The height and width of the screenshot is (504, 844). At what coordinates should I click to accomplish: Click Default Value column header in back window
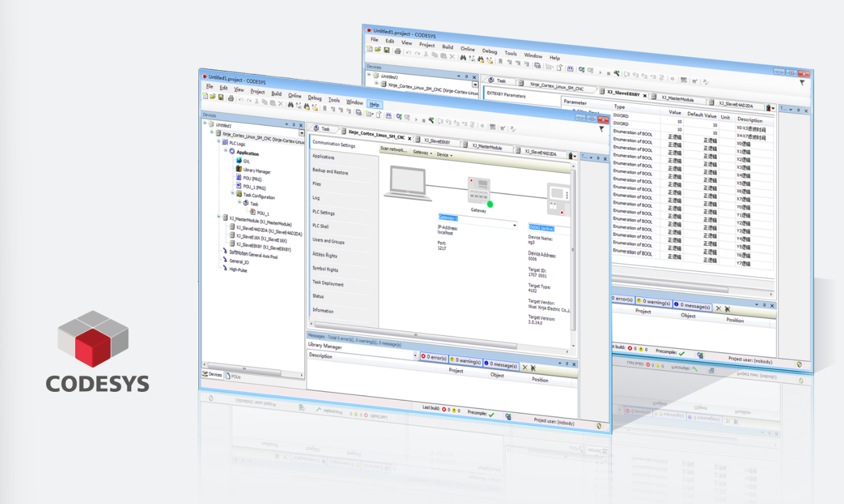click(x=702, y=115)
